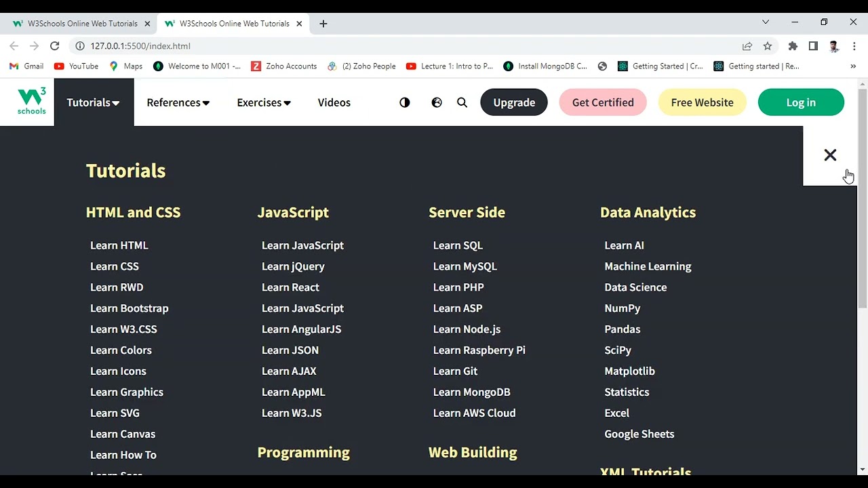Viewport: 868px width, 488px height.
Task: Click the Get Certified button
Action: [603, 102]
